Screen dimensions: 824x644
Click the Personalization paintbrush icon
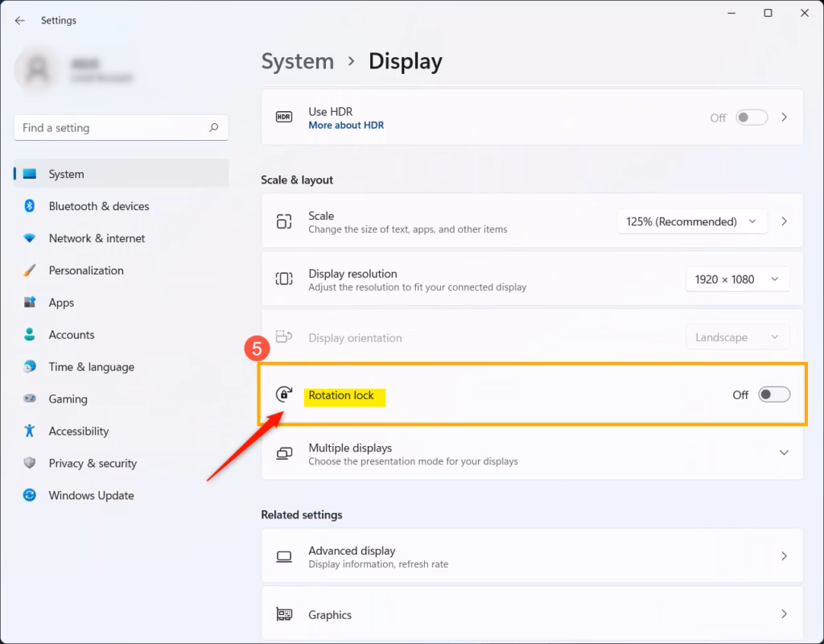[30, 270]
